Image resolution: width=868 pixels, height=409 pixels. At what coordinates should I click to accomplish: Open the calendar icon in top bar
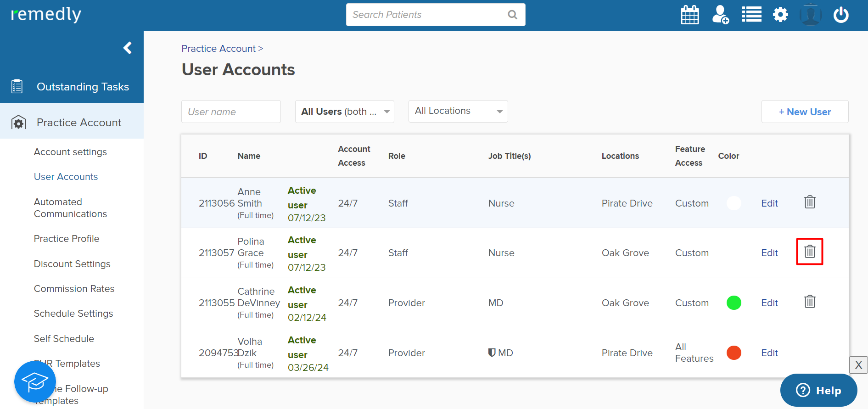(x=689, y=15)
